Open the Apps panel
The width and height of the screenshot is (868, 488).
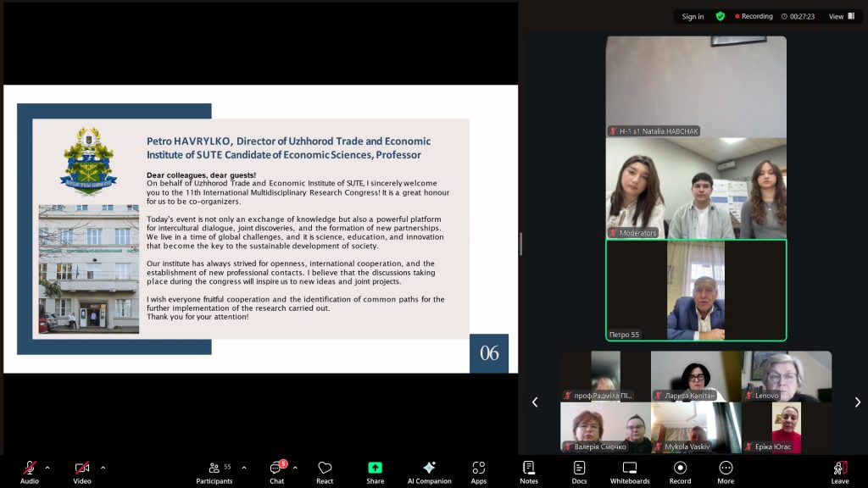pos(479,471)
